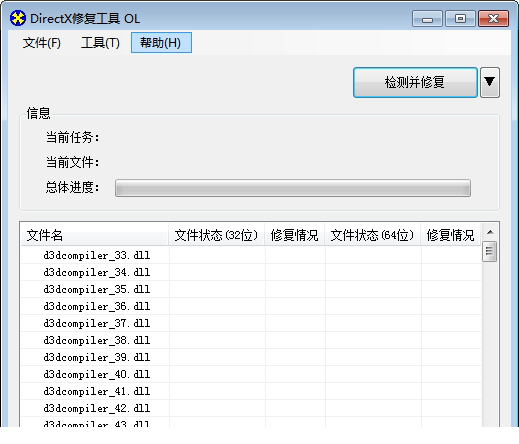Close the DirectX修复工具 window
Viewport: 519px width, 444px height.
[x=493, y=19]
